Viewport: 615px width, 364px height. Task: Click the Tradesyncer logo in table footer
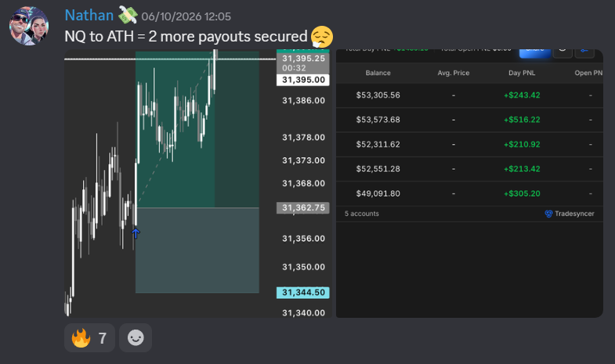(548, 214)
